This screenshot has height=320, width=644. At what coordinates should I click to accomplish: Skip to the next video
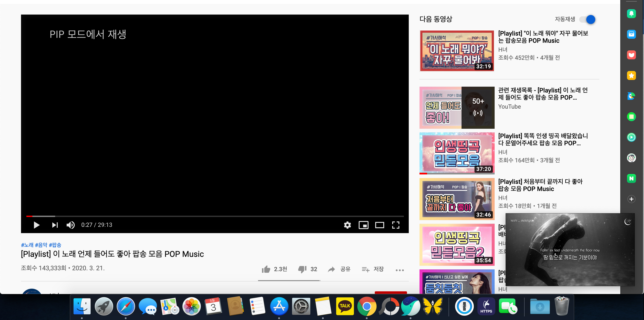[x=55, y=225]
